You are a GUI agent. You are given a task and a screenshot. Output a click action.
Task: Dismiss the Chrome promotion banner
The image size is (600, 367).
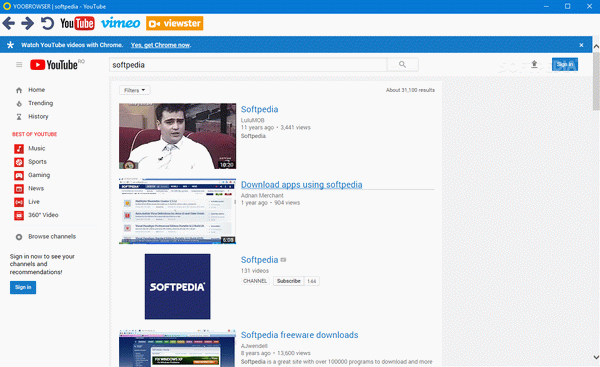tap(581, 45)
